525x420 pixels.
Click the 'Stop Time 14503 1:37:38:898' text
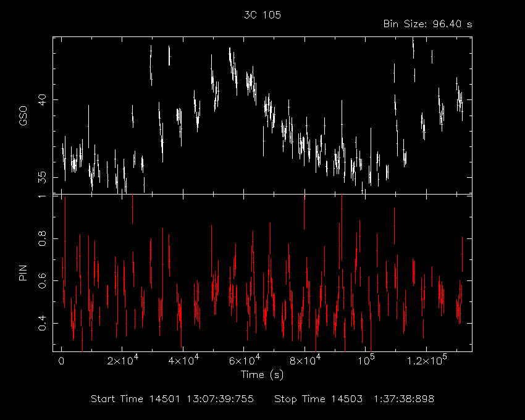(x=355, y=399)
